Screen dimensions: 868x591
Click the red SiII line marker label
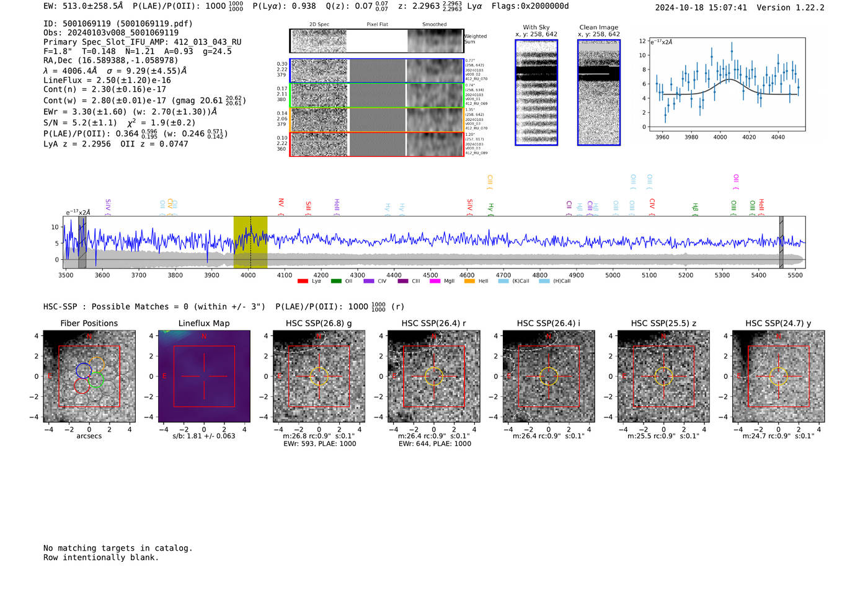coord(308,207)
